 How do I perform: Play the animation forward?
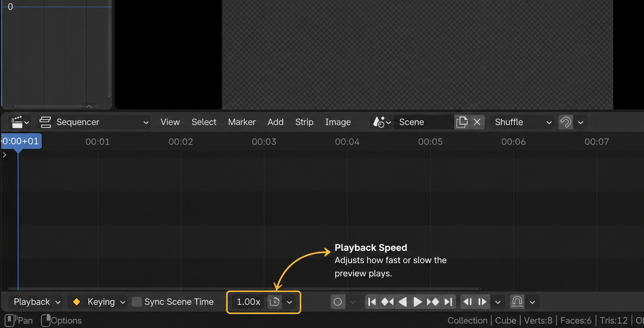click(417, 302)
